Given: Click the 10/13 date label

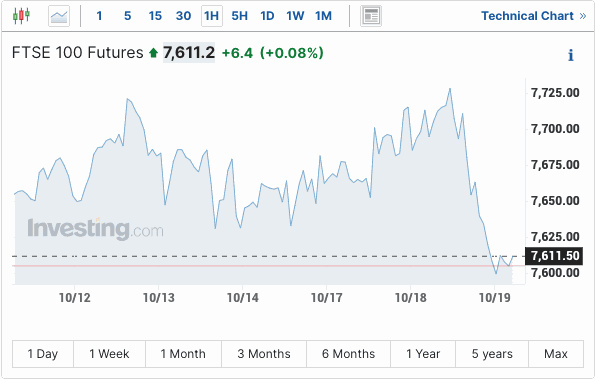Looking at the screenshot, I should click(x=159, y=298).
